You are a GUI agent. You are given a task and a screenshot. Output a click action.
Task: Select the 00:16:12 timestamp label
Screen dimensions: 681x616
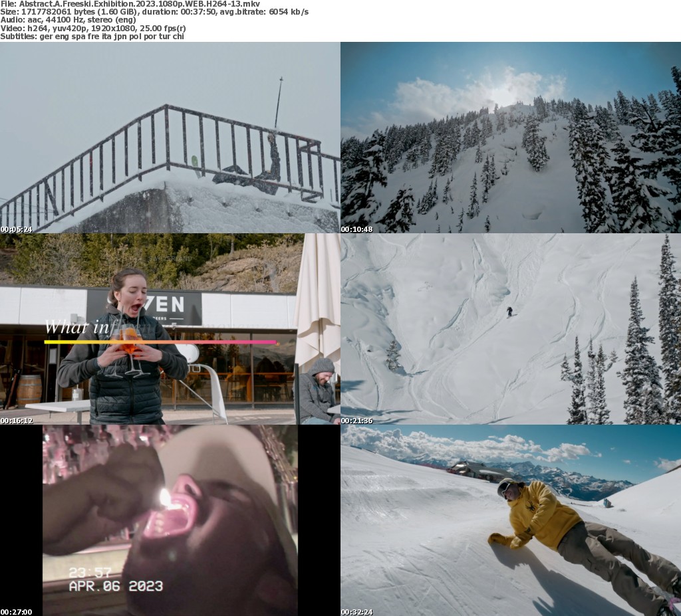pyautogui.click(x=17, y=421)
